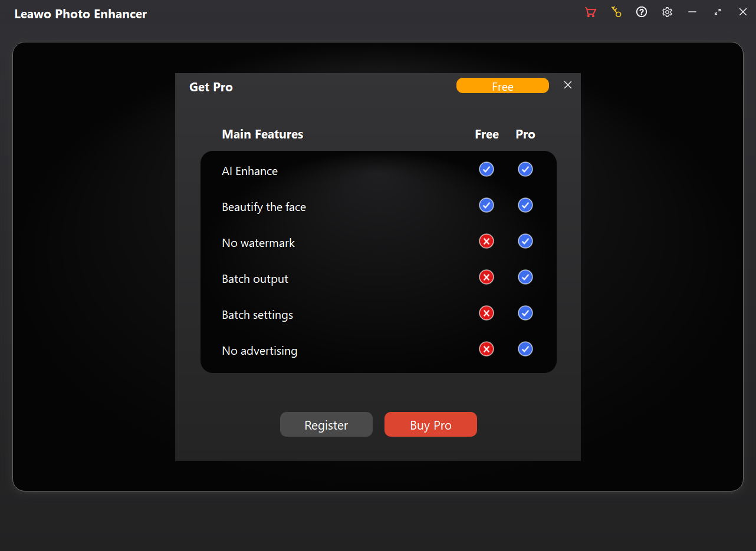
Task: Click the Pro checkmark for AI Enhance
Action: [525, 170]
